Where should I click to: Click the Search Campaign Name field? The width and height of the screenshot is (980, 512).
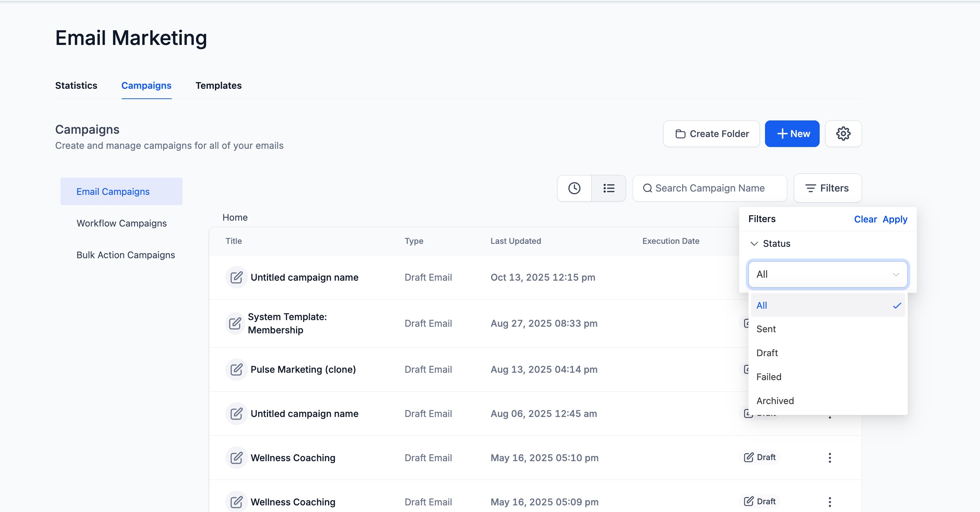click(710, 188)
